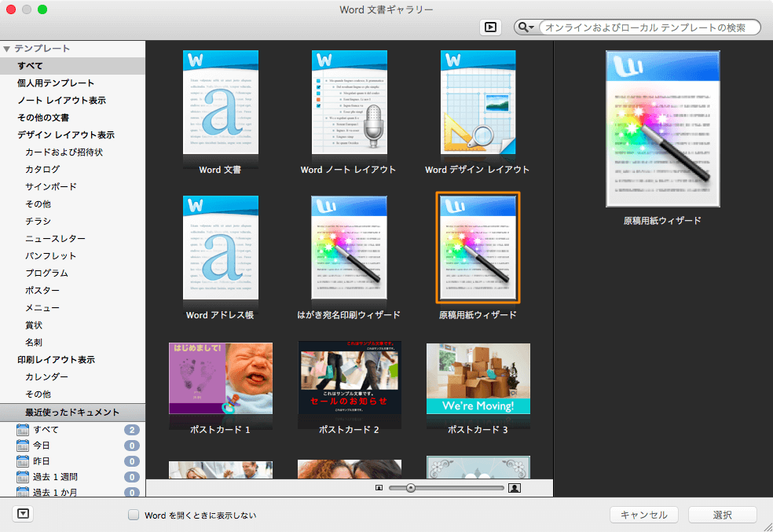This screenshot has height=532, width=773.
Task: Click the 選択 button
Action: pyautogui.click(x=722, y=515)
